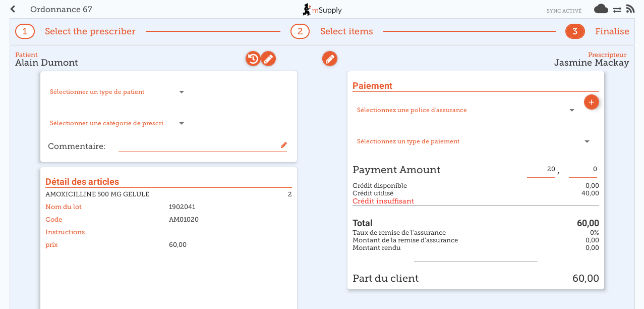Click the back arrow next to Ordonnance 67
The image size is (644, 309).
click(13, 9)
